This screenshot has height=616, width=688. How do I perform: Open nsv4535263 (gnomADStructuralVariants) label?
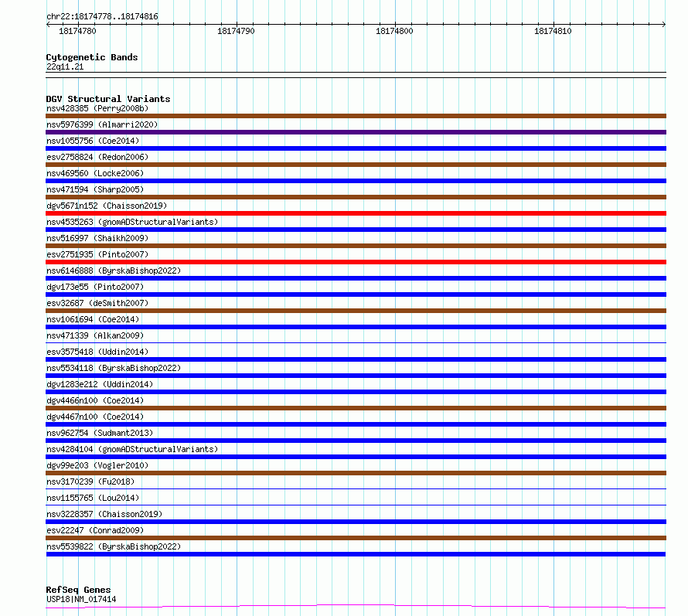pos(132,222)
